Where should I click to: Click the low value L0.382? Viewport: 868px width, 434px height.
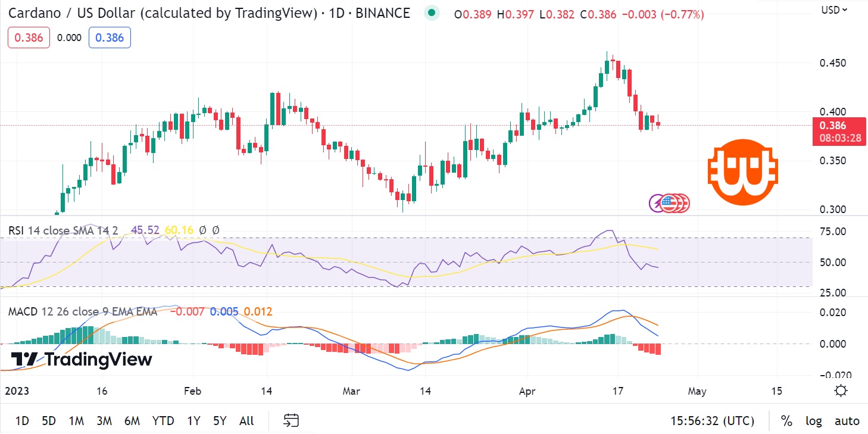tap(557, 14)
